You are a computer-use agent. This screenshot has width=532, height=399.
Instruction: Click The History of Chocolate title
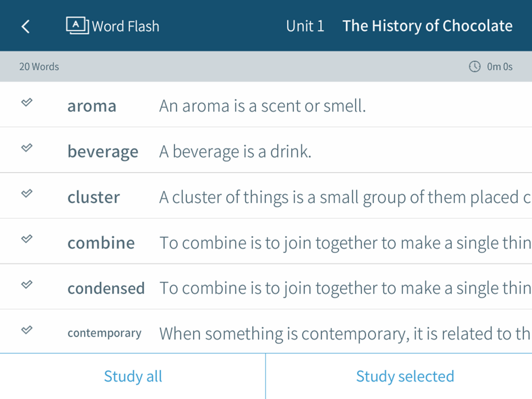428,26
